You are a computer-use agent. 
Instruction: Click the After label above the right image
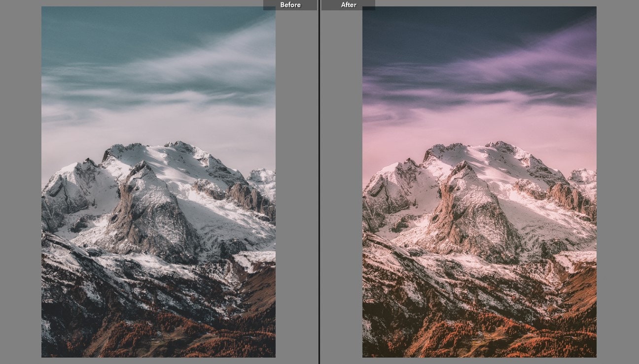(348, 4)
